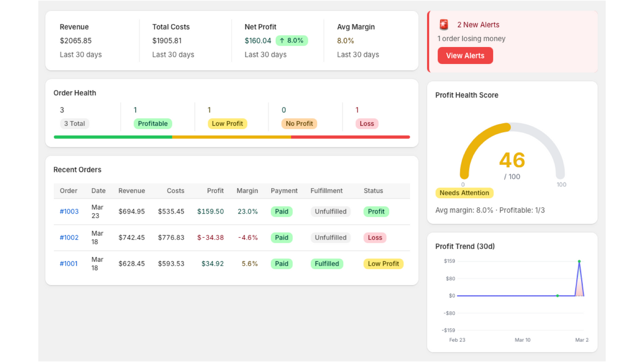Click Unfulfilled badge for order #1002

coord(331,238)
